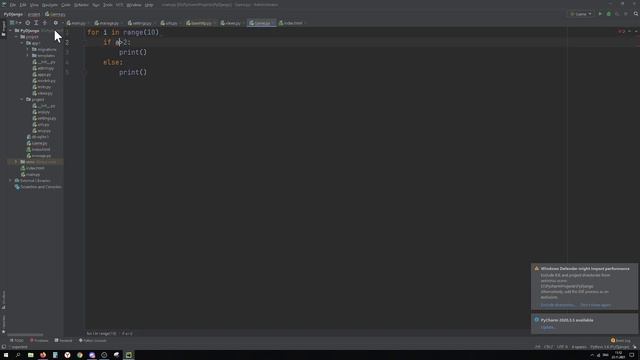The height and width of the screenshot is (360, 640).
Task: Change the UTF-8 file encoding selector
Action: (562, 347)
